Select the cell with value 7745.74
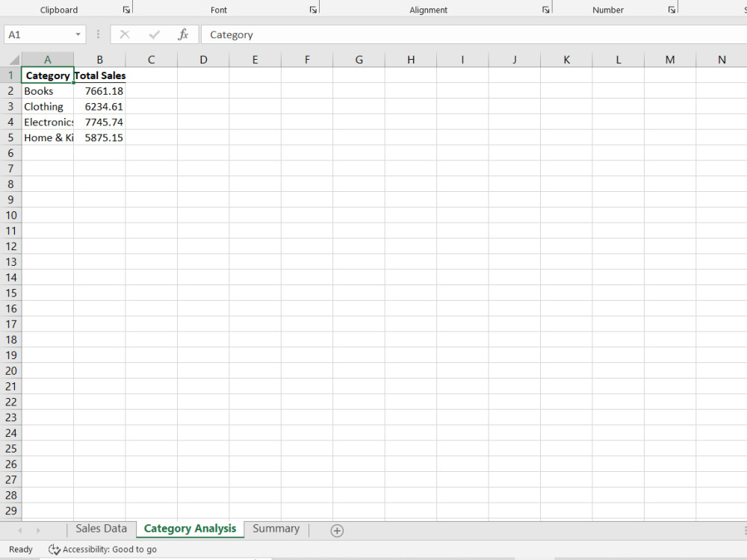The height and width of the screenshot is (560, 747). [x=99, y=122]
